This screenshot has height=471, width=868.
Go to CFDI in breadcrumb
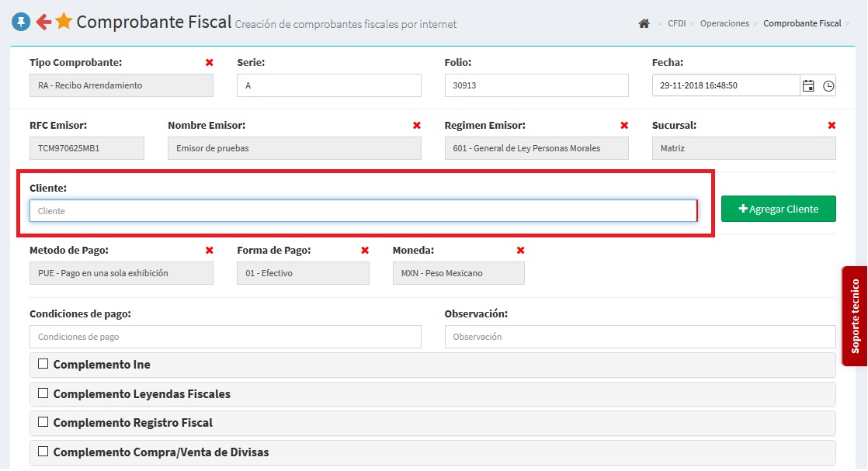pos(676,23)
